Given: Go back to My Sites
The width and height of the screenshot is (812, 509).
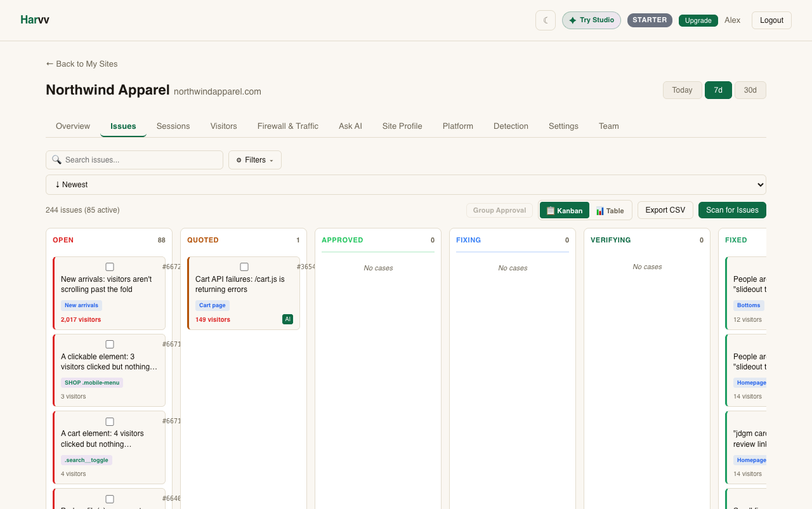Looking at the screenshot, I should 82,64.
